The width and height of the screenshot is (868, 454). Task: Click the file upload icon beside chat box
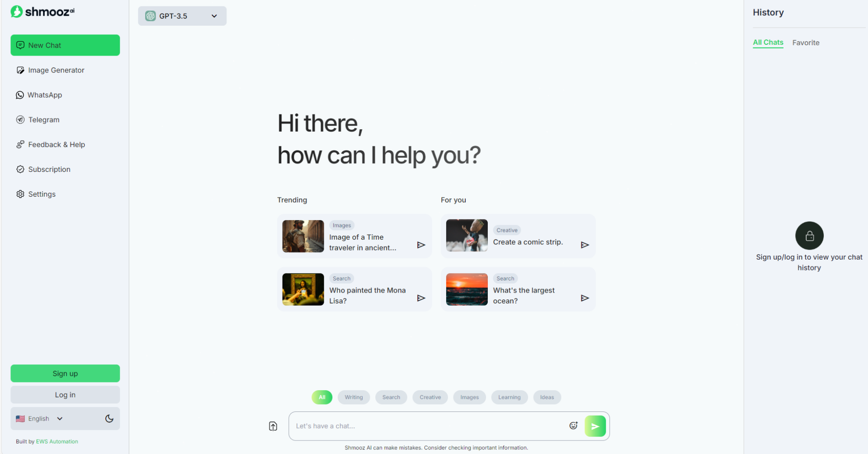point(273,426)
